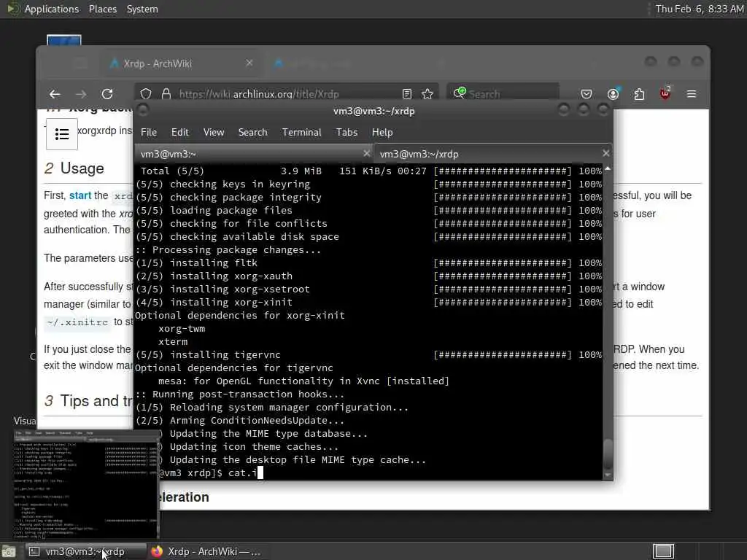Open the terminal Edit menu
Screen dimensions: 747x560
coord(179,133)
